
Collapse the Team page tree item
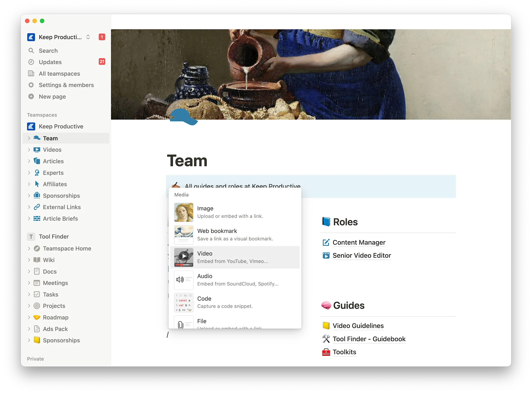[x=29, y=138]
